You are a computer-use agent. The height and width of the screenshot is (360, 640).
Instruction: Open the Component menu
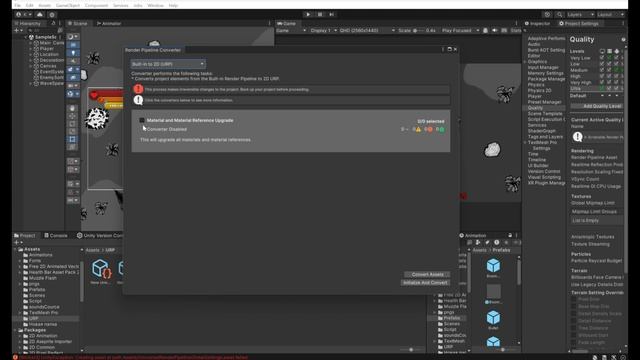point(96,5)
